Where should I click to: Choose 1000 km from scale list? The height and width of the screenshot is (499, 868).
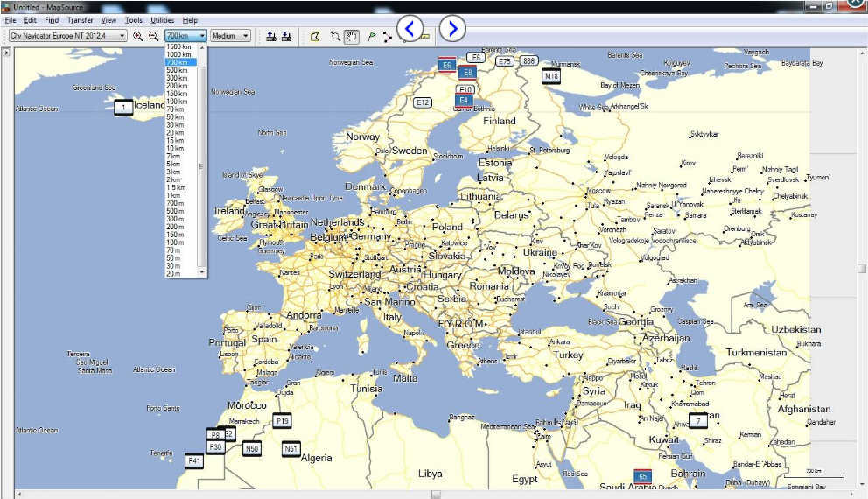pos(181,55)
